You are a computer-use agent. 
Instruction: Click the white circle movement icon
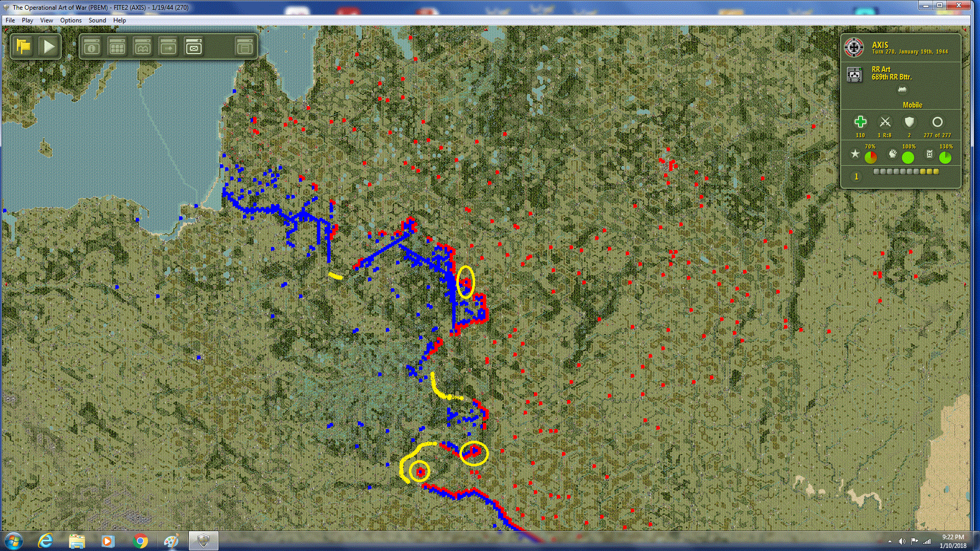pos(937,122)
